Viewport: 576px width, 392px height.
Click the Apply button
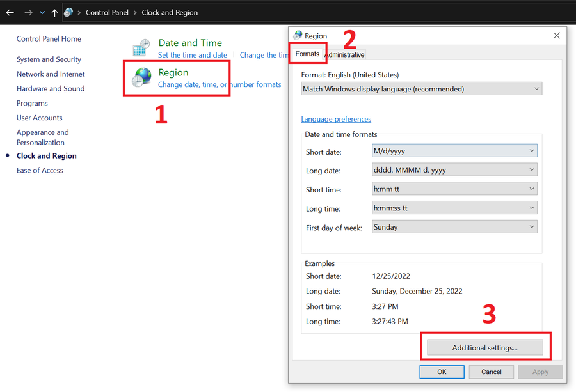click(x=540, y=372)
